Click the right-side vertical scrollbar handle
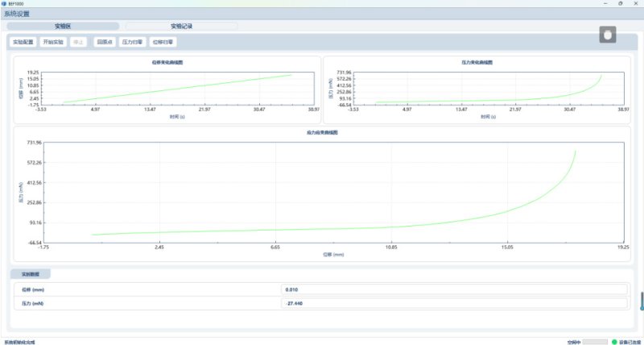Viewport: 644px width, 345px height. click(642, 301)
